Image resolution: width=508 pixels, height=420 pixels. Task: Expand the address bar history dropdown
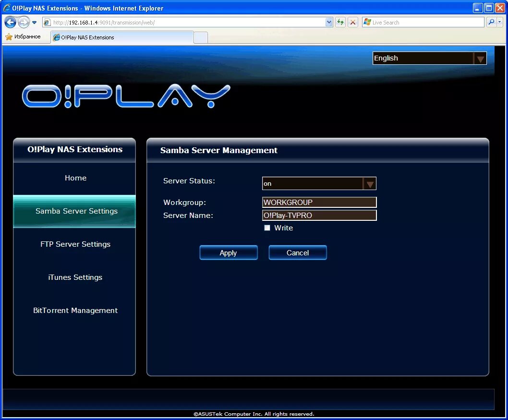pyautogui.click(x=329, y=23)
